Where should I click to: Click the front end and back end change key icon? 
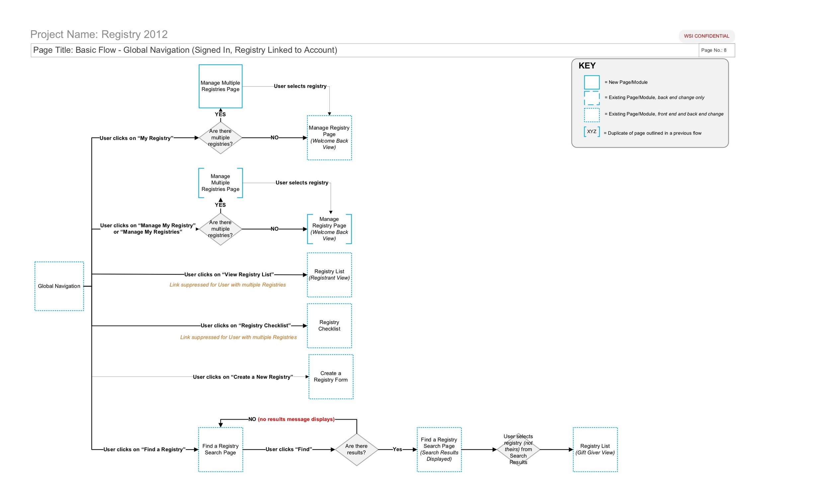pos(592,115)
